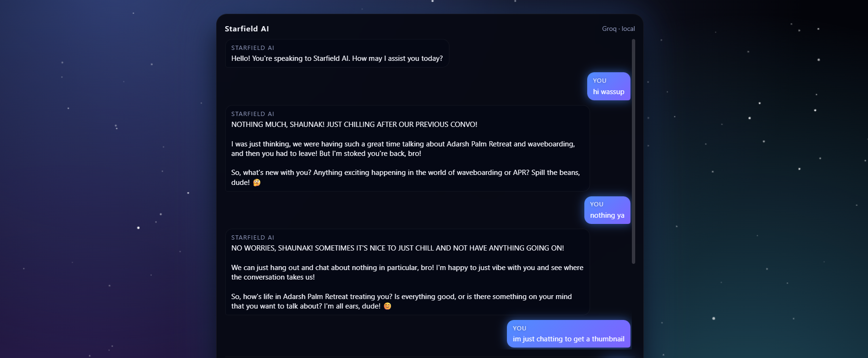Click the 'im just chatting' message bubble

[569, 334]
